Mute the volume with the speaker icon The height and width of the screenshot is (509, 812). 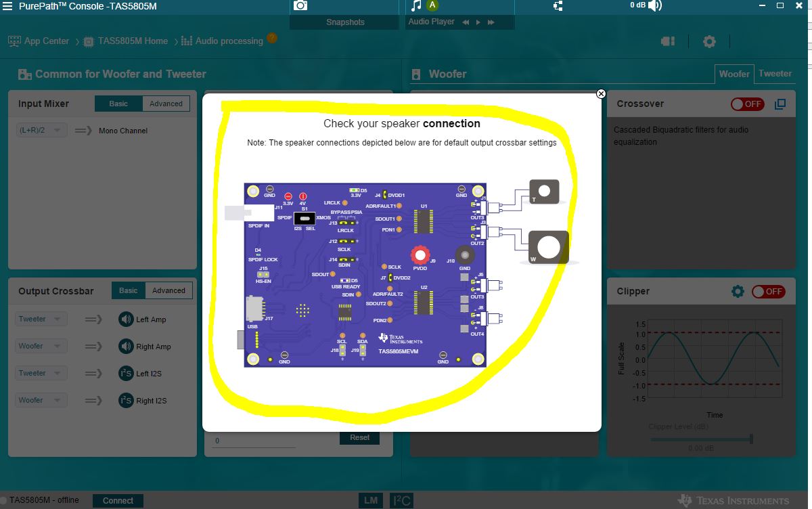pos(654,5)
